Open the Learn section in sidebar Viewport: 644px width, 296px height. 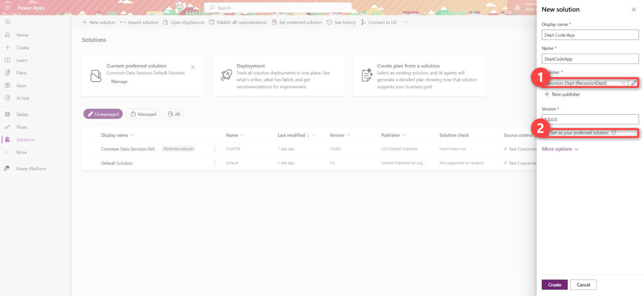click(x=21, y=60)
